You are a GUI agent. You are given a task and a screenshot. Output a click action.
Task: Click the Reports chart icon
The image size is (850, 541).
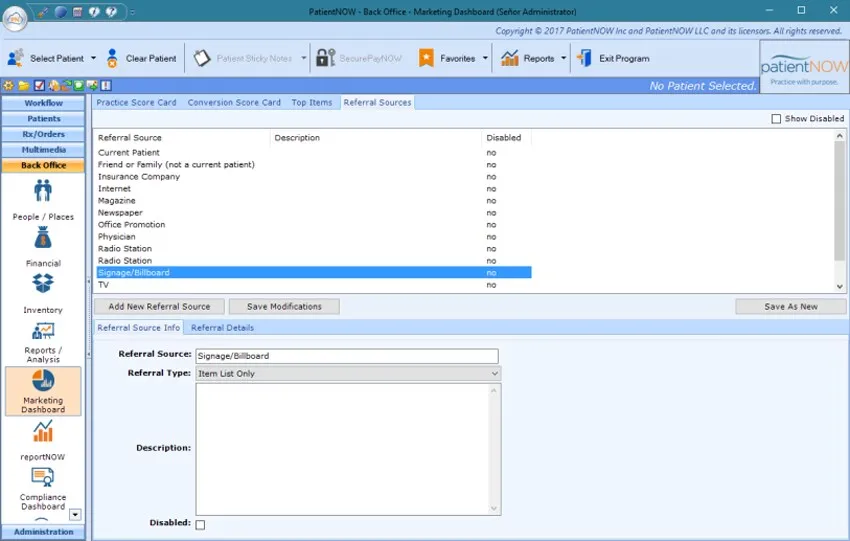click(x=510, y=58)
